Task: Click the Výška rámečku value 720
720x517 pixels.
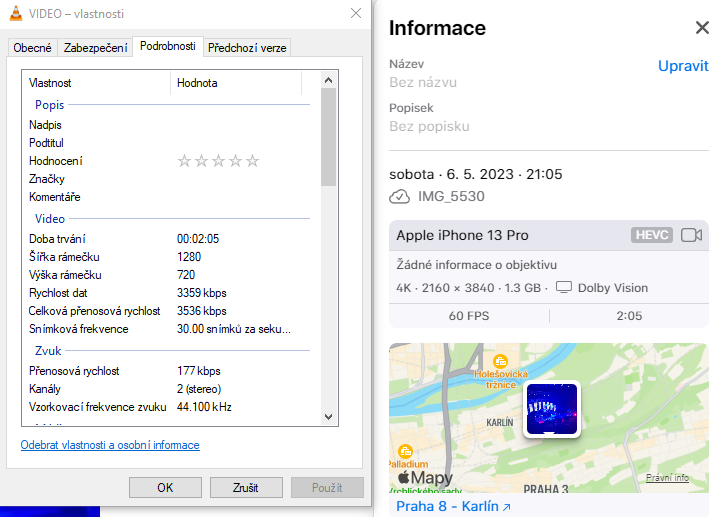Action: [186, 275]
